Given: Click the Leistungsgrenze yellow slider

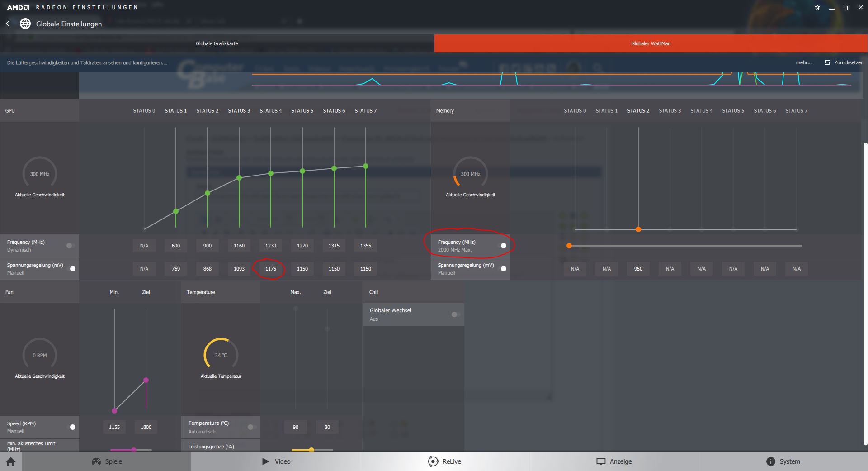Looking at the screenshot, I should point(311,450).
